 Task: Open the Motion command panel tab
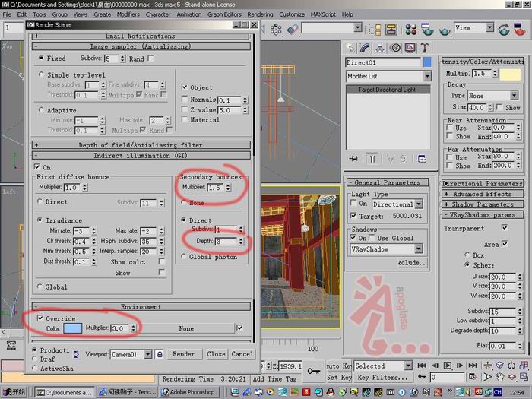(x=395, y=48)
